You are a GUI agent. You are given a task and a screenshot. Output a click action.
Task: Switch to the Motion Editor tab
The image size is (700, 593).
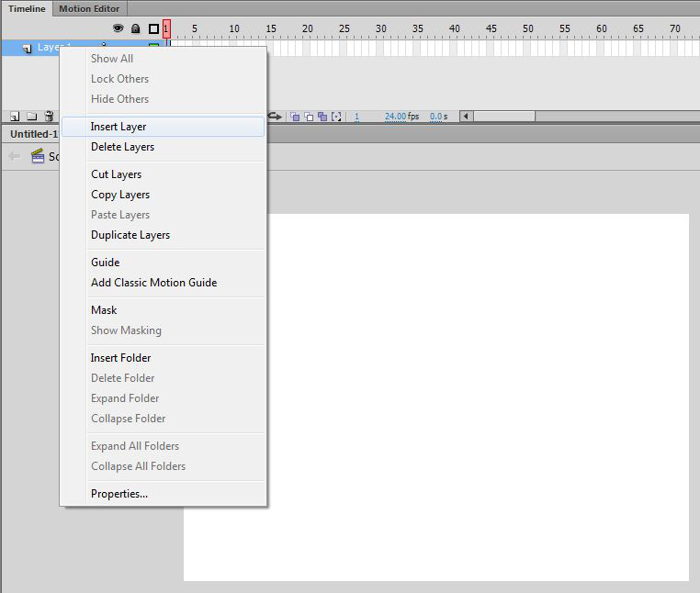[89, 9]
